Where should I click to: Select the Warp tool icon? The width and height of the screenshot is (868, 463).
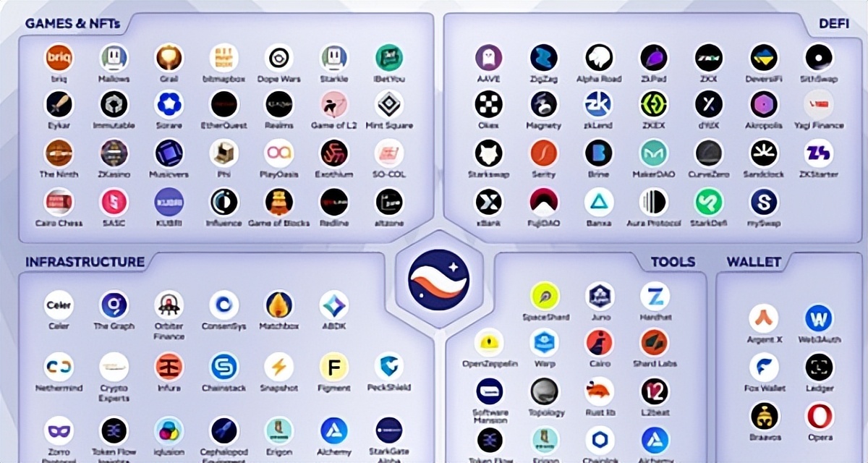(545, 343)
